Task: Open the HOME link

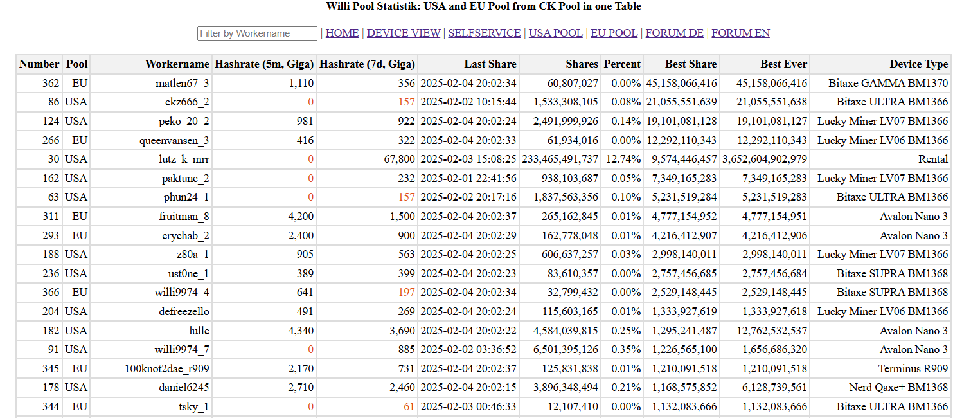Action: (x=342, y=33)
